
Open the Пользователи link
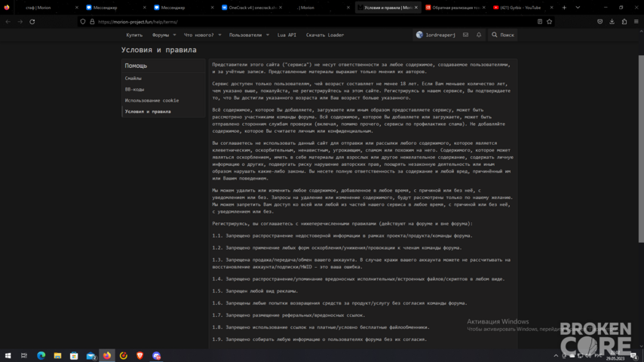click(x=245, y=35)
